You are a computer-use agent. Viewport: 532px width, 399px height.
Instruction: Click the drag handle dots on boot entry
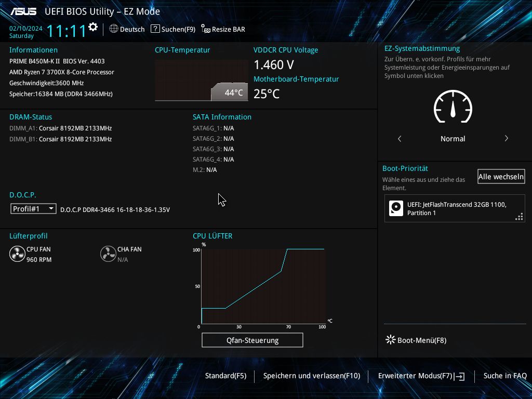coord(519,217)
